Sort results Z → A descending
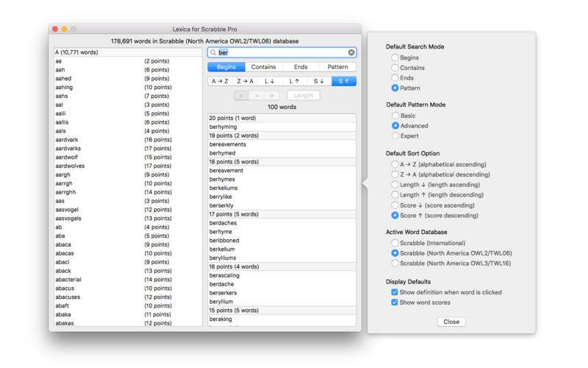Viewport: 588px width, 368px height. click(x=245, y=81)
